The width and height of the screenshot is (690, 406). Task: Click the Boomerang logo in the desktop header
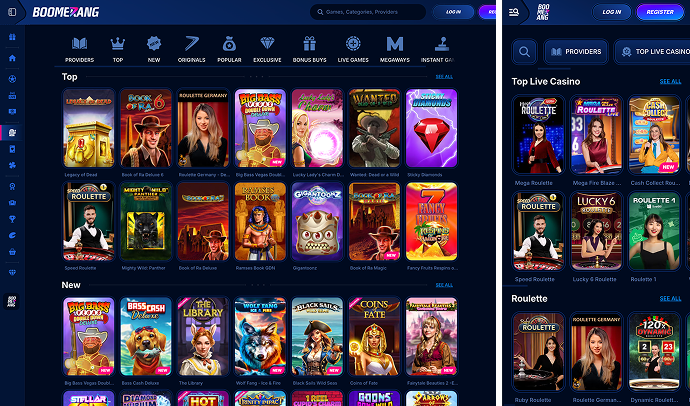coord(66,12)
